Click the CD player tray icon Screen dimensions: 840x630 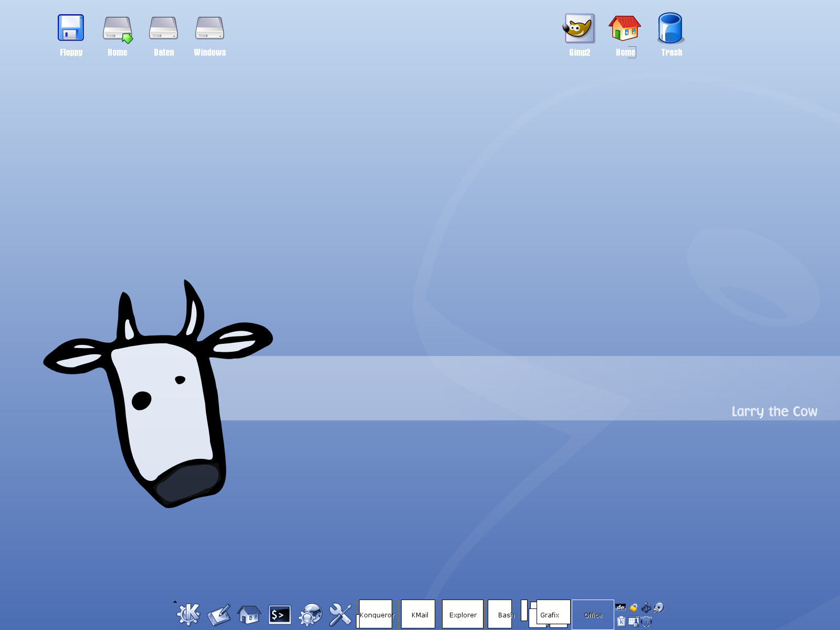659,608
